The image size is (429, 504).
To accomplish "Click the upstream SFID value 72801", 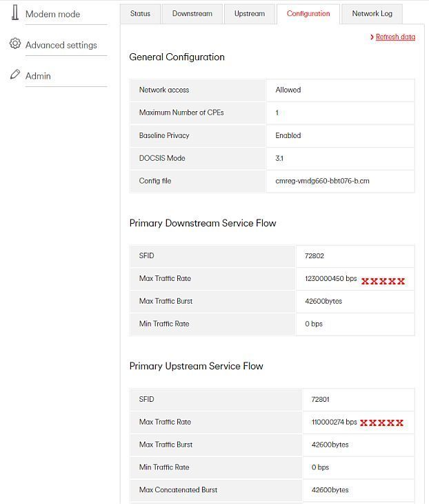I will (320, 399).
